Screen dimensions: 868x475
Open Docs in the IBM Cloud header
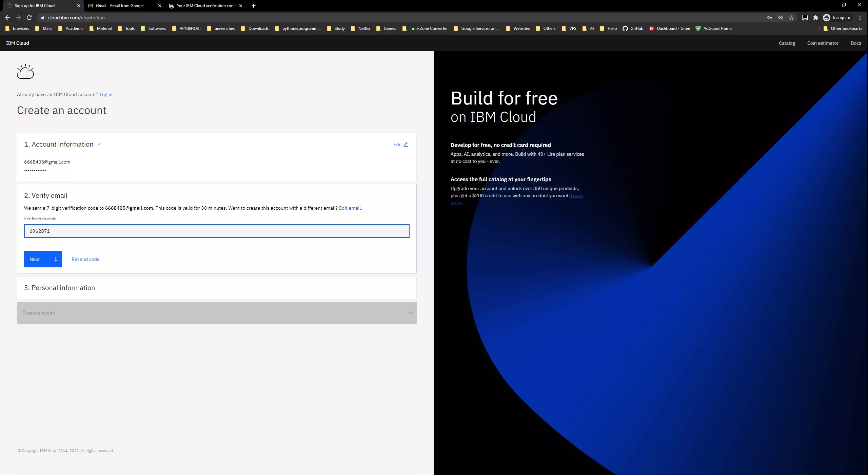pos(856,43)
